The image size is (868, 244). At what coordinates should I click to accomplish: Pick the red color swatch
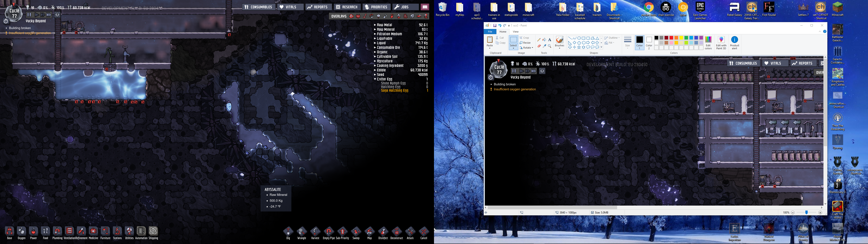coord(671,38)
